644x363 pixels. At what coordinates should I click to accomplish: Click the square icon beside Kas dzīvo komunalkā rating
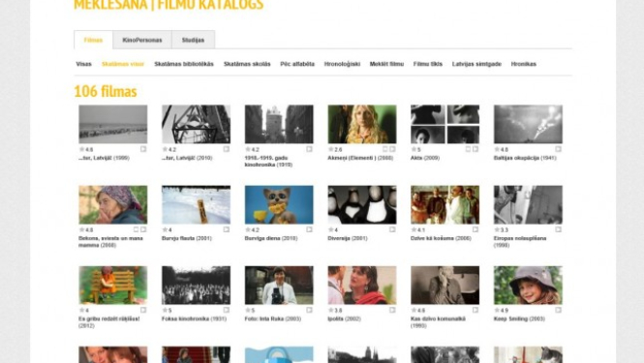click(x=475, y=310)
